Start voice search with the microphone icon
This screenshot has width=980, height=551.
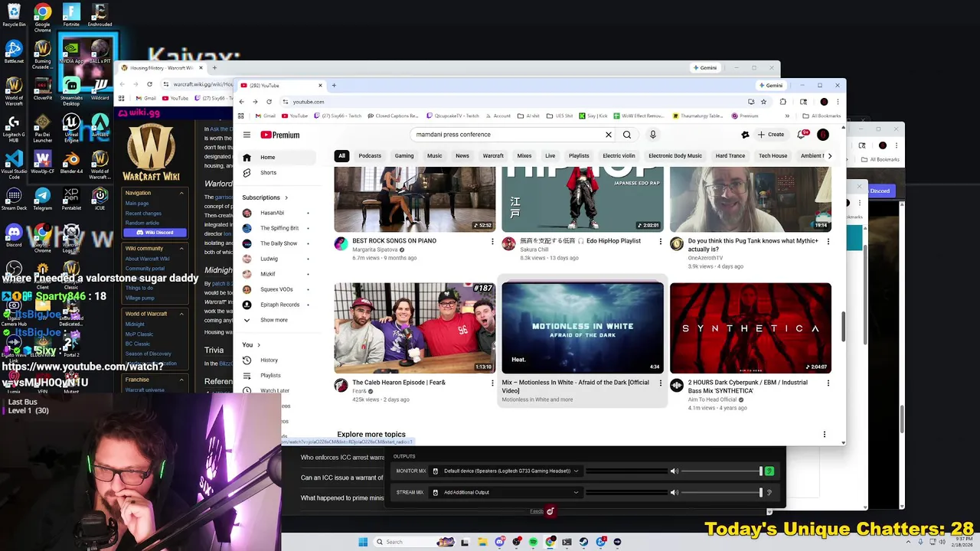(x=652, y=135)
